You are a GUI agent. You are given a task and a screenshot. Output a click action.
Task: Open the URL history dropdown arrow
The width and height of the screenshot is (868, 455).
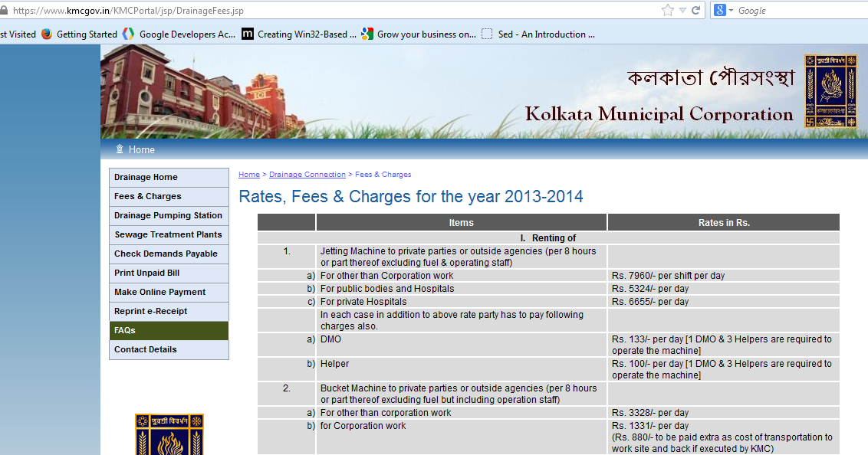tap(682, 10)
